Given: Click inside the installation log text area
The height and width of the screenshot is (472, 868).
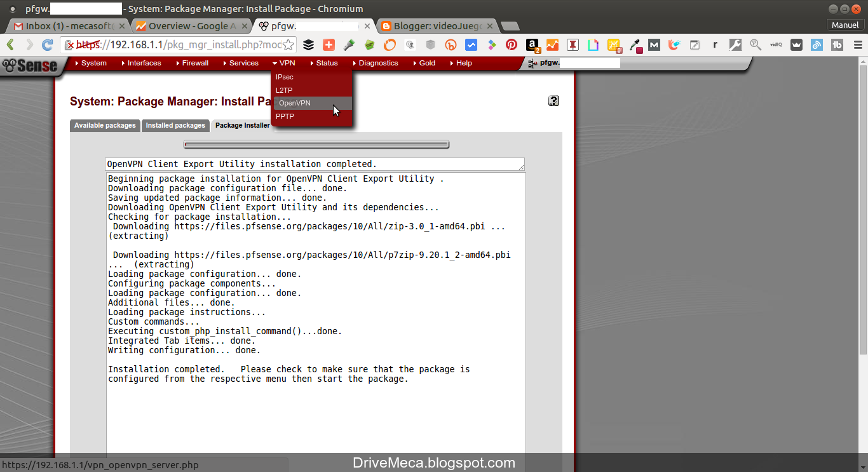Looking at the screenshot, I should [x=316, y=311].
